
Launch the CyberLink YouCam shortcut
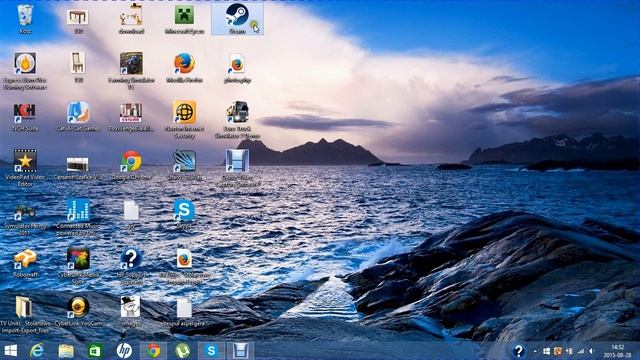[78, 307]
